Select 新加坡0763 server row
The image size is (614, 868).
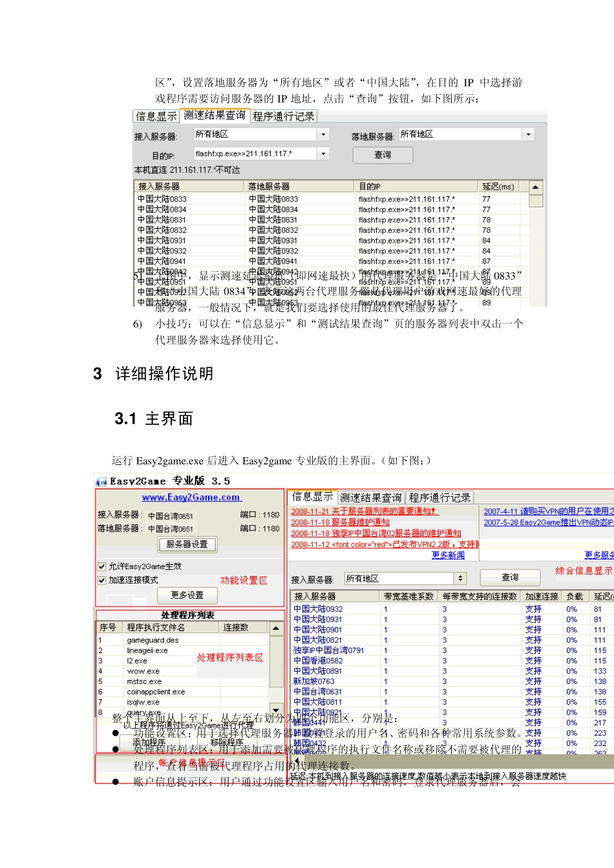pyautogui.click(x=452, y=681)
